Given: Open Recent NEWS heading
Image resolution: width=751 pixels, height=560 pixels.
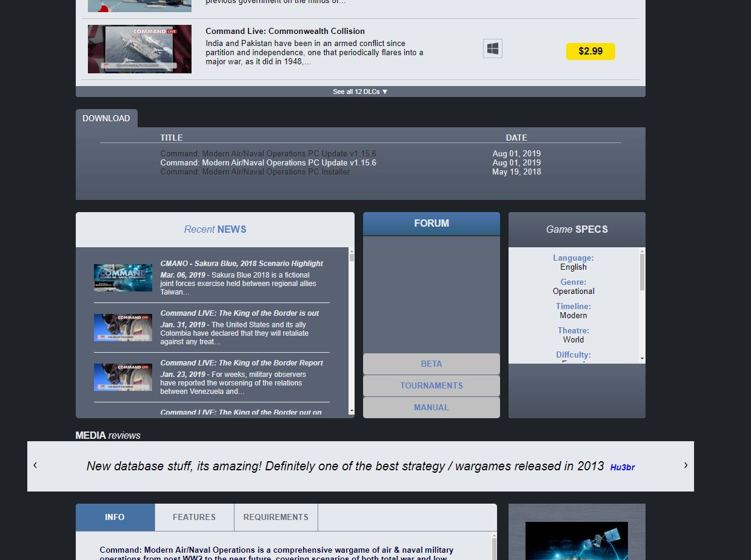Looking at the screenshot, I should (215, 229).
